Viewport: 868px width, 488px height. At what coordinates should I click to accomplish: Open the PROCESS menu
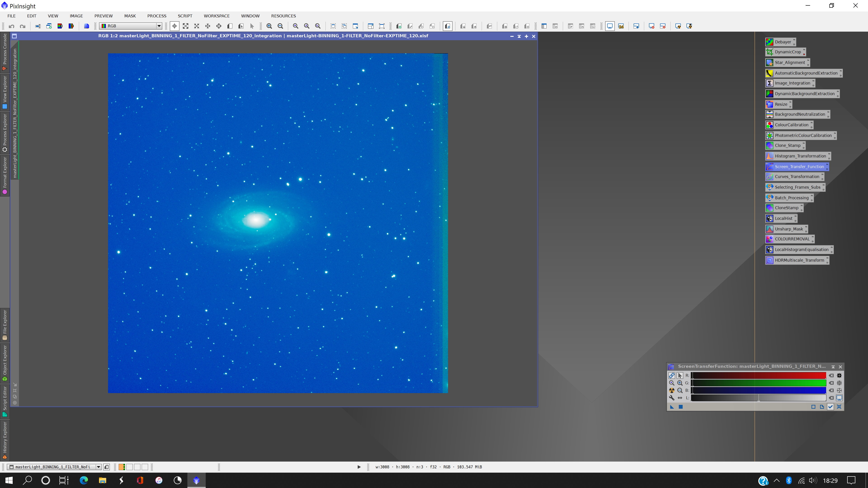(157, 16)
